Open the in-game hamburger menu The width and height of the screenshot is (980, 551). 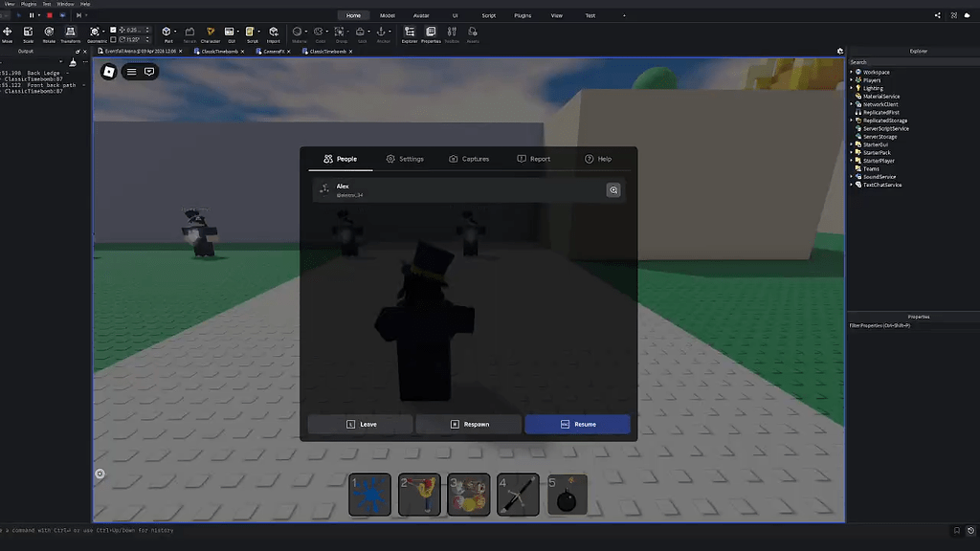[x=131, y=72]
